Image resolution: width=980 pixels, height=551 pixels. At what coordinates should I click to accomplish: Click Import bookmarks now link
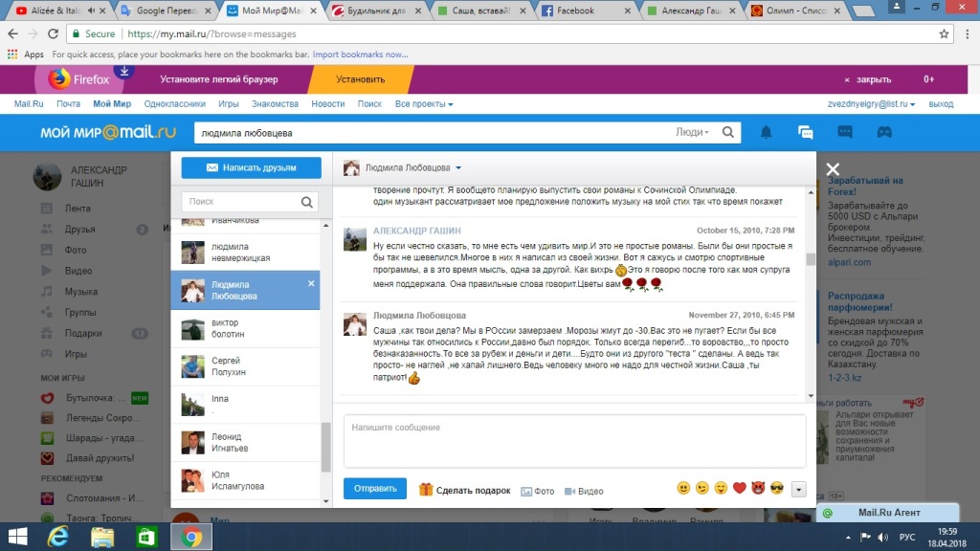pyautogui.click(x=360, y=55)
